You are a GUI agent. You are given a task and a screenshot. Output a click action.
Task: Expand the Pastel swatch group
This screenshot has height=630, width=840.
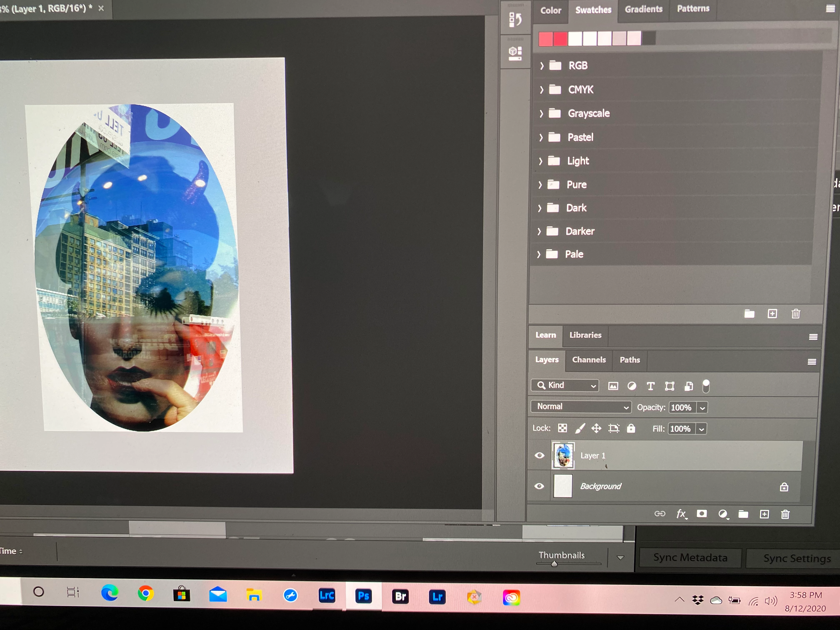(x=541, y=137)
